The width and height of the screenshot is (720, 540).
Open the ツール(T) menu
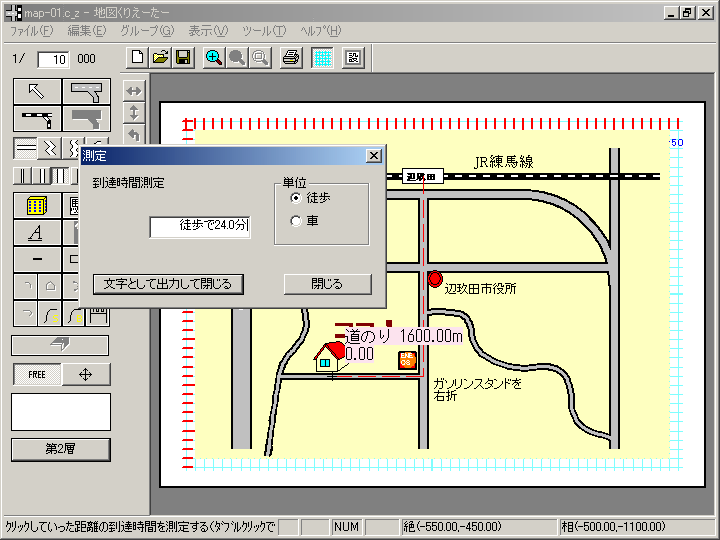pos(264,31)
